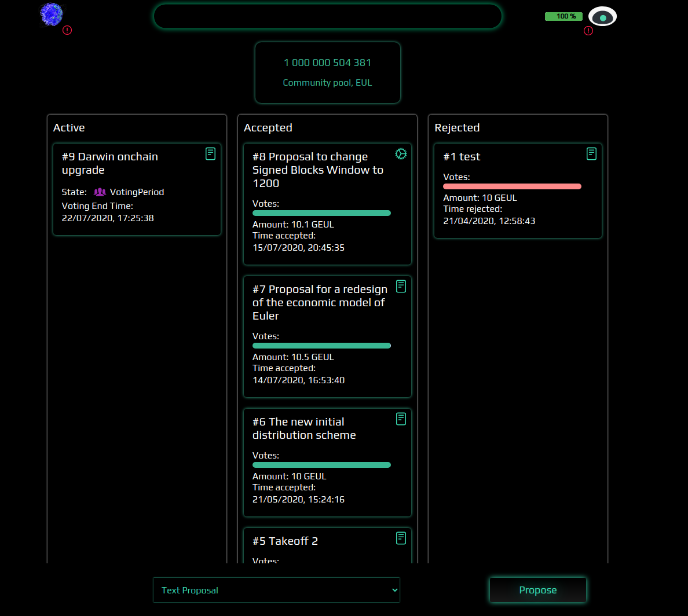The width and height of the screenshot is (688, 616).
Task: Click the accepted time 14/07/2020, 16:53:40
Action: click(x=298, y=380)
